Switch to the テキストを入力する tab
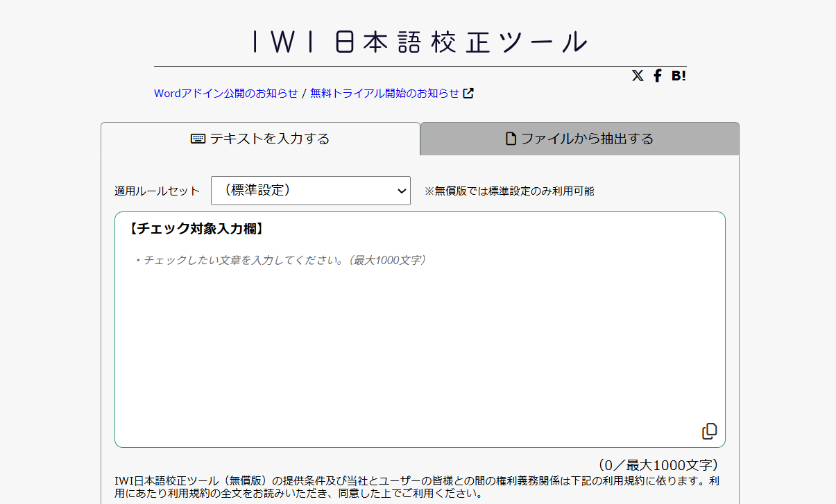Viewport: 836px width, 504px height. pyautogui.click(x=260, y=139)
